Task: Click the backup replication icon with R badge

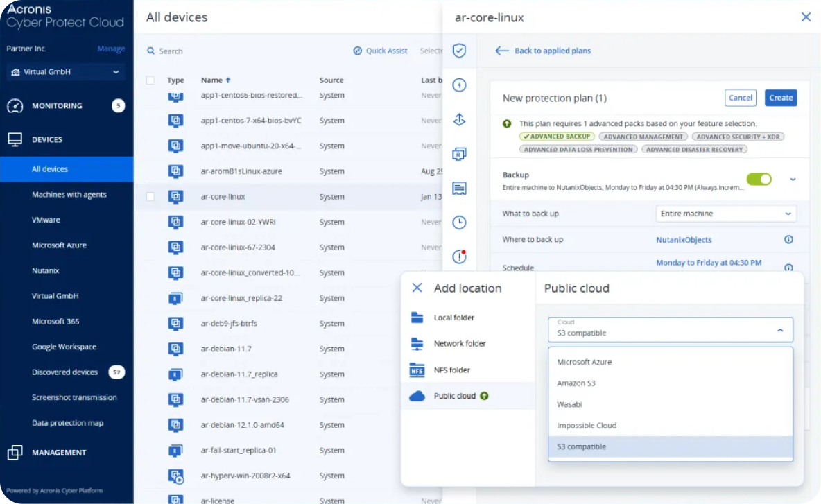Action: coord(458,153)
